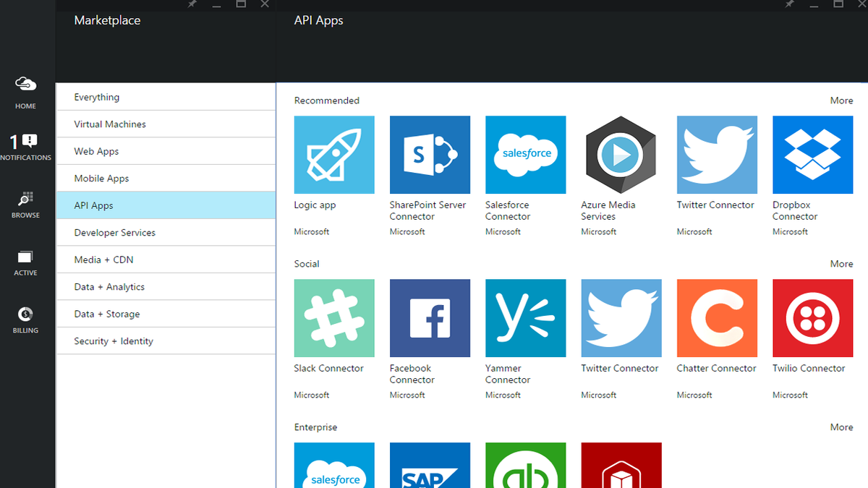Open the Developer Services category
The height and width of the screenshot is (488, 868).
click(166, 233)
